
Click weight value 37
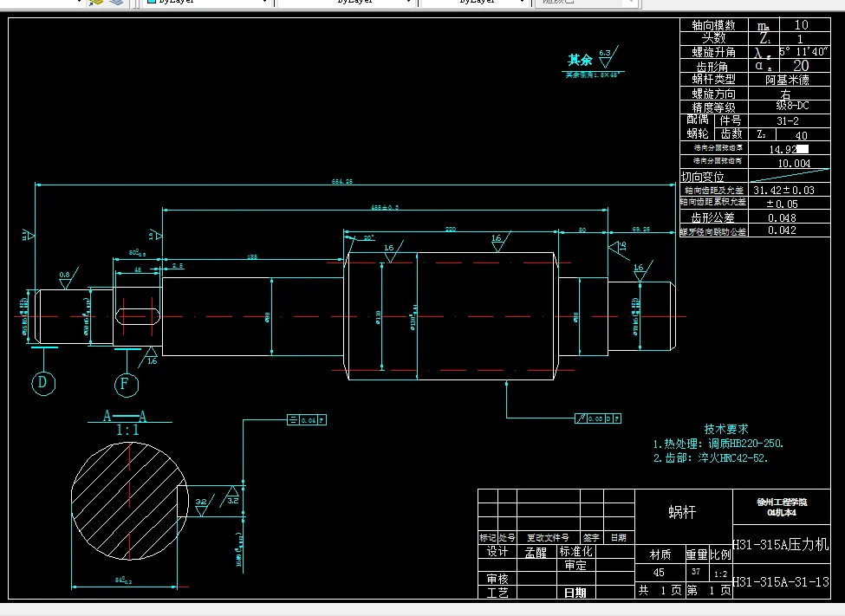pos(696,572)
